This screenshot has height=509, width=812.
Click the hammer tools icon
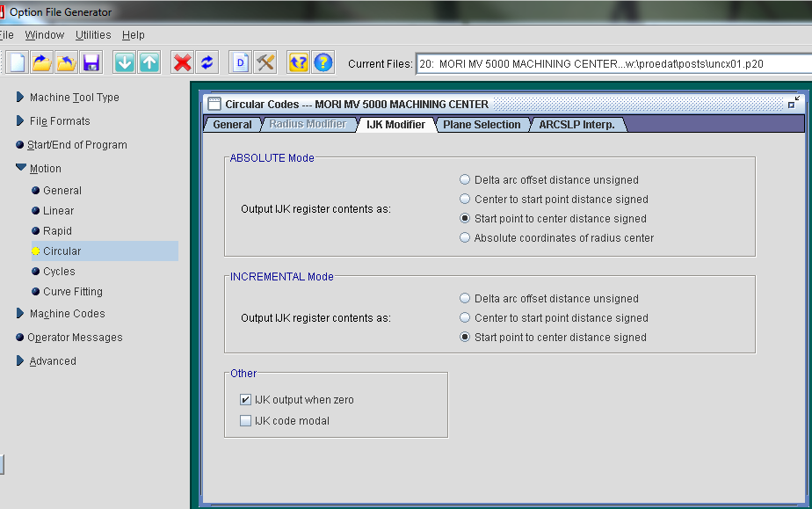(x=265, y=62)
